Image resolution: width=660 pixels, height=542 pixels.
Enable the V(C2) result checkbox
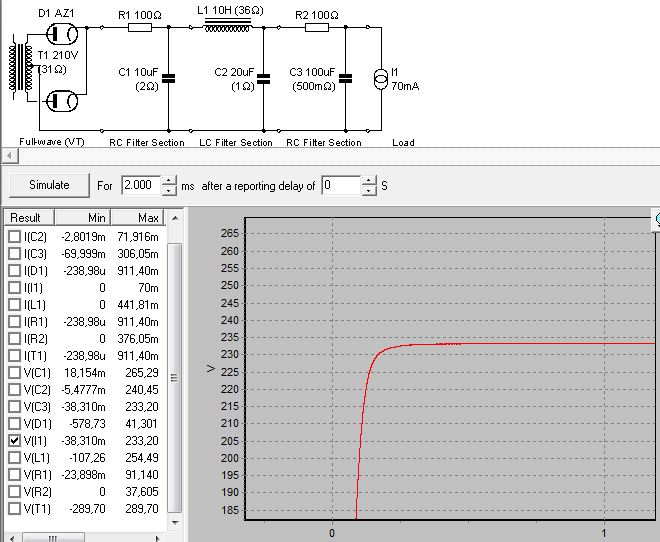(14, 390)
